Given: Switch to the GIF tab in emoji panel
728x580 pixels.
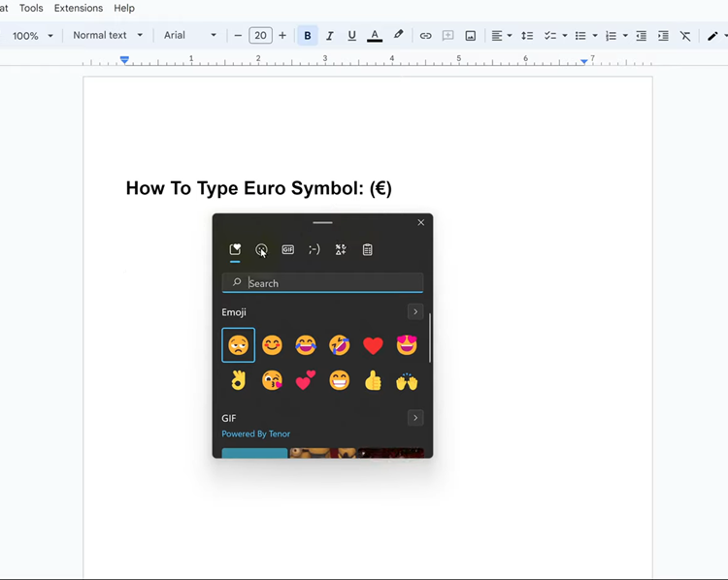Looking at the screenshot, I should click(x=288, y=249).
